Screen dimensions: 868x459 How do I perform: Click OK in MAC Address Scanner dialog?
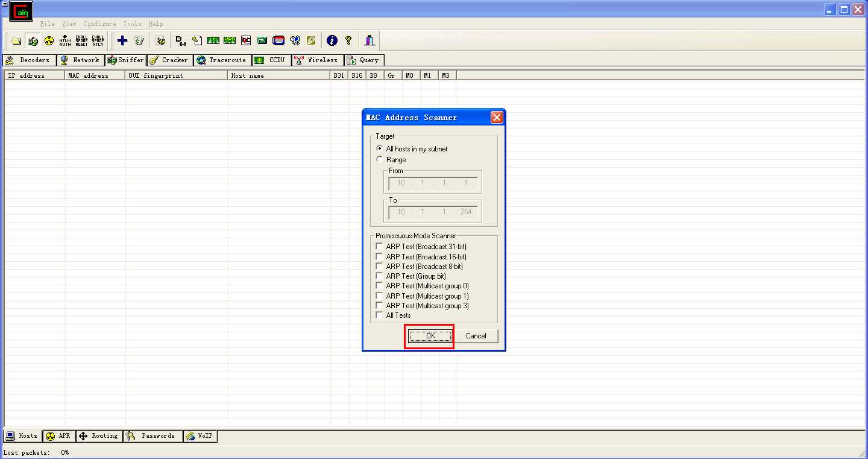pyautogui.click(x=430, y=336)
